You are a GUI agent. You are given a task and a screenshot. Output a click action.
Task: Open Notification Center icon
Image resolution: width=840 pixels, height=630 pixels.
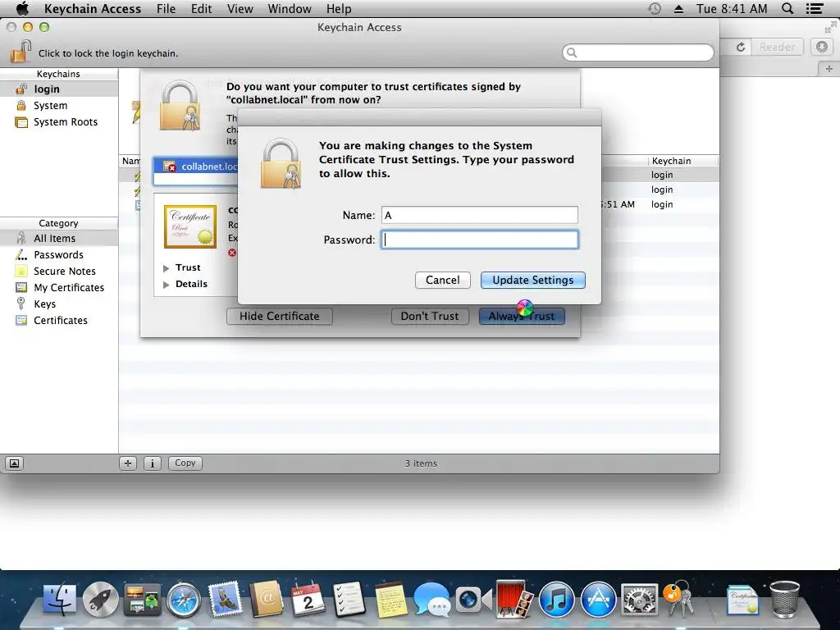tap(815, 8)
